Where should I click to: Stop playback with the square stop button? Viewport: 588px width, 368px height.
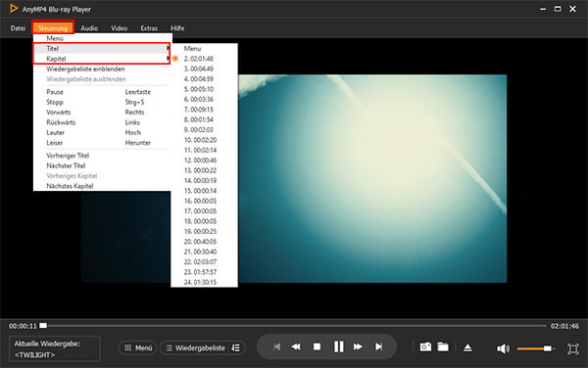click(317, 346)
